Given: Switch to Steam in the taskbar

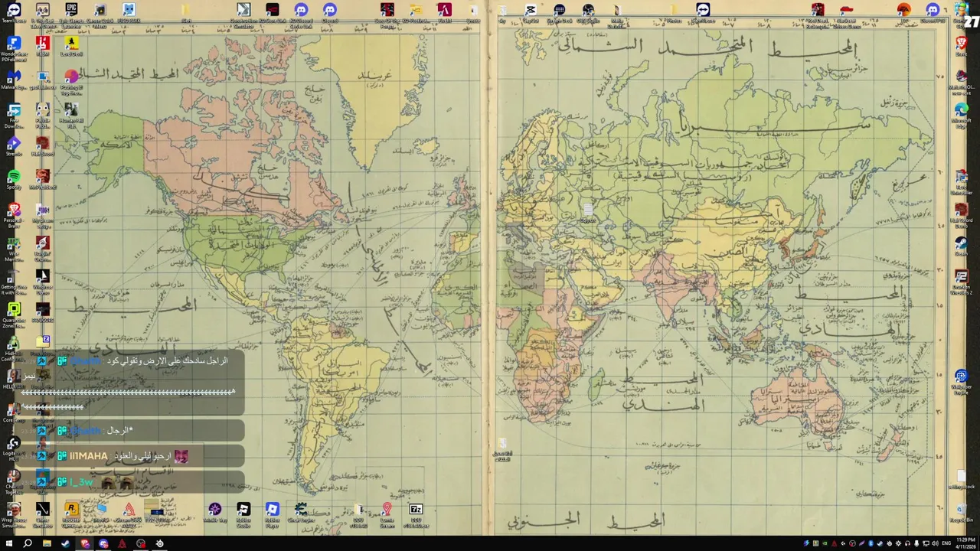Looking at the screenshot, I should [65, 543].
